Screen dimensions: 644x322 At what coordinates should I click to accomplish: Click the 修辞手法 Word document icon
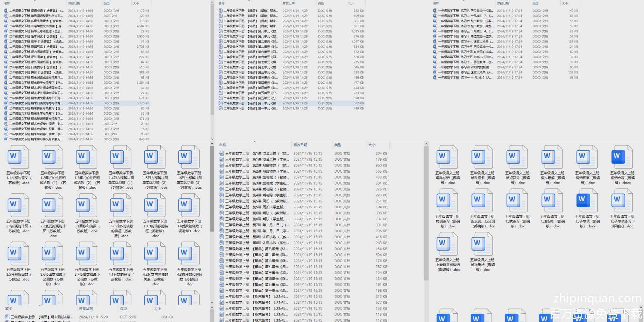pos(482,244)
